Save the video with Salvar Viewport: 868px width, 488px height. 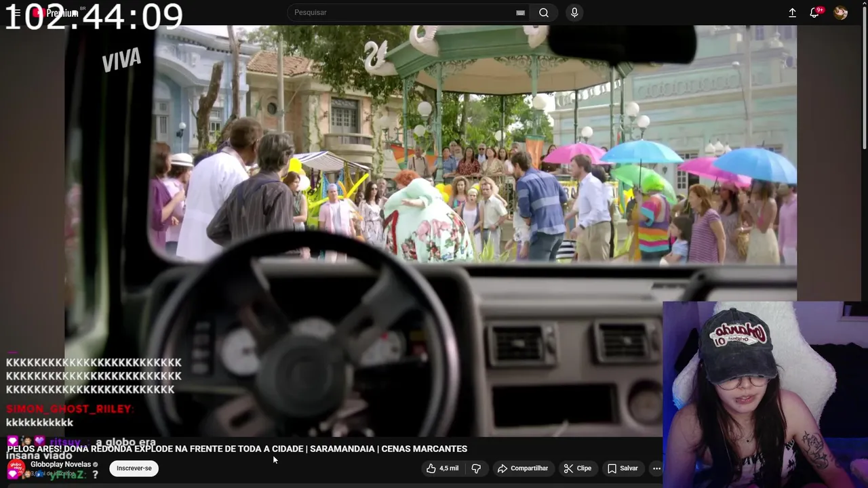pyautogui.click(x=623, y=468)
